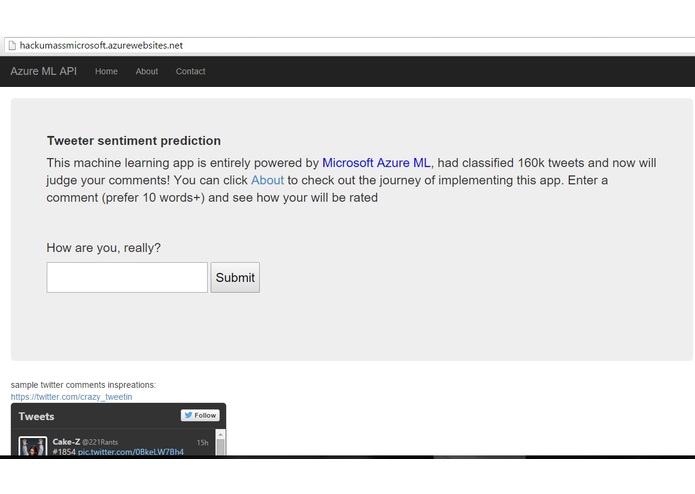Open the Cake-Z author name

point(66,442)
